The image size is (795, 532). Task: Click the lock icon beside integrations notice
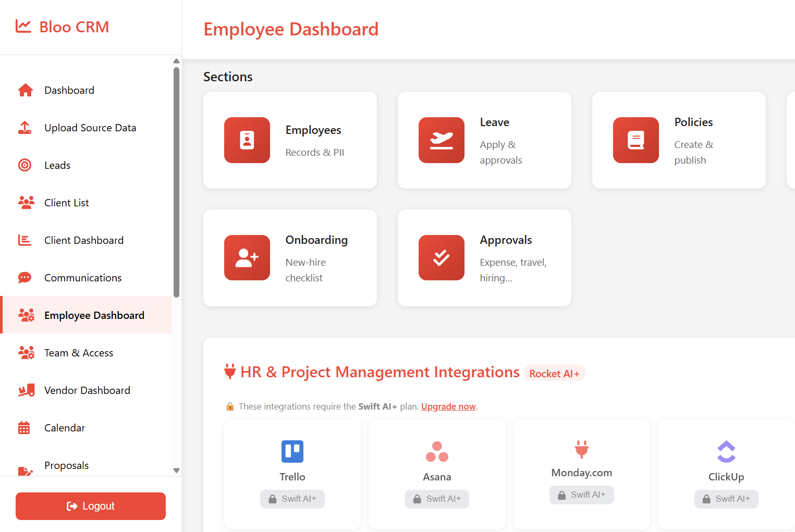point(230,406)
